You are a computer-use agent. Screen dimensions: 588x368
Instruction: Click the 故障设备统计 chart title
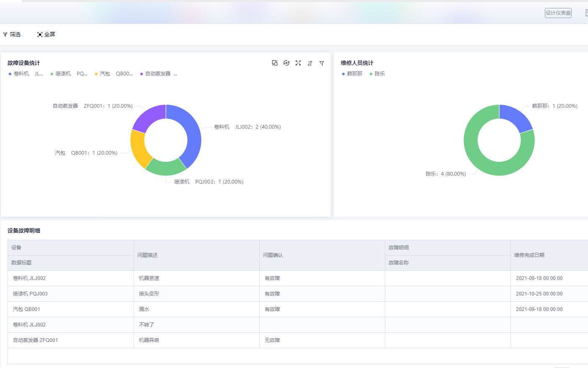[x=24, y=63]
